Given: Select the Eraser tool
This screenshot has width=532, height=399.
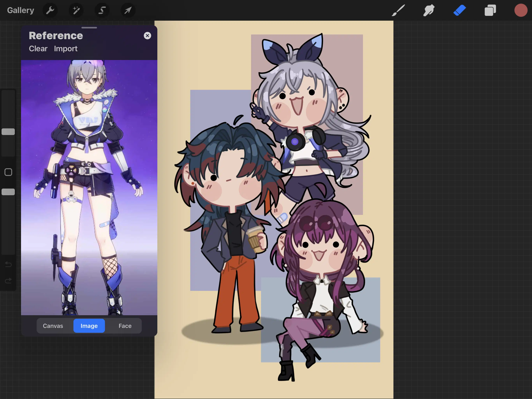Looking at the screenshot, I should 459,10.
